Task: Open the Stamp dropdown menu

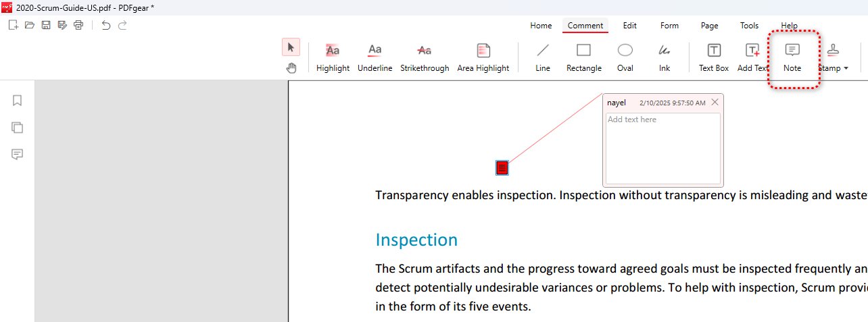Action: (834, 57)
